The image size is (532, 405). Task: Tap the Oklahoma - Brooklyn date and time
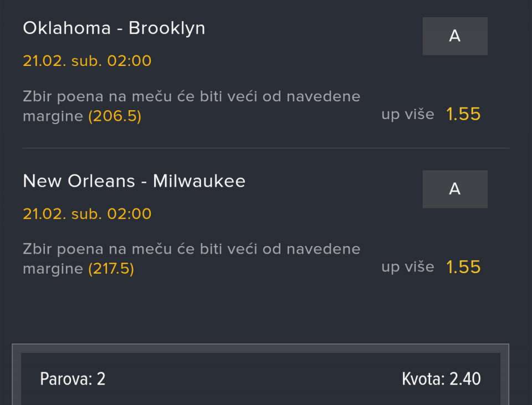[87, 61]
